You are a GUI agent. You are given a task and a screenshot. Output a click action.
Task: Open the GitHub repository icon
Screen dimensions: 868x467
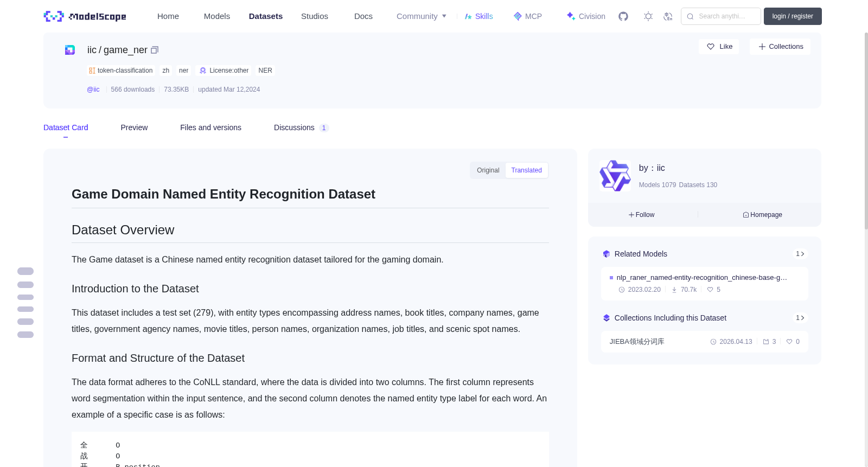point(623,16)
